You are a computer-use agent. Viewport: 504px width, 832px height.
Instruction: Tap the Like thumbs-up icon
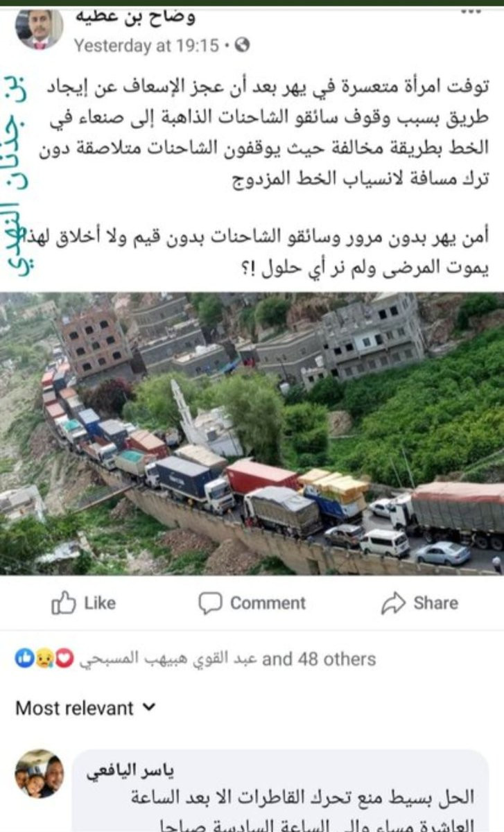(x=63, y=604)
